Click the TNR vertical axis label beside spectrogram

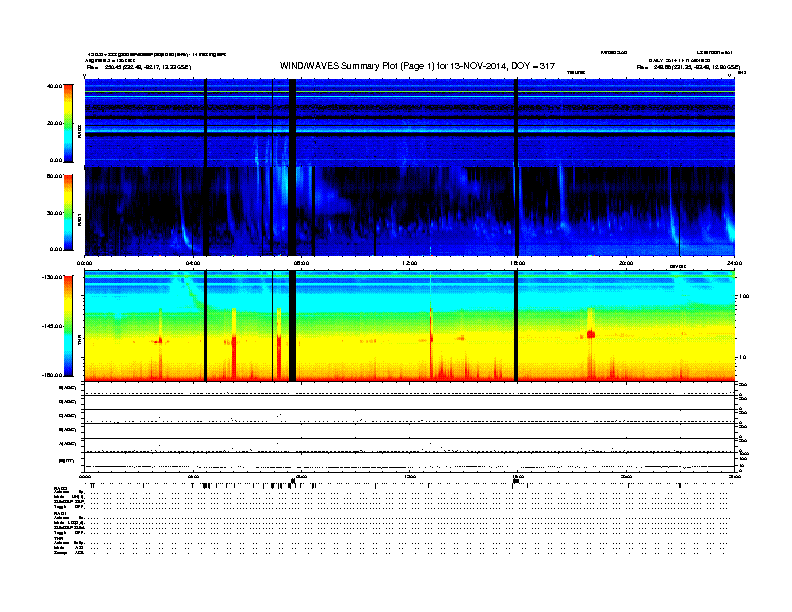(x=79, y=341)
